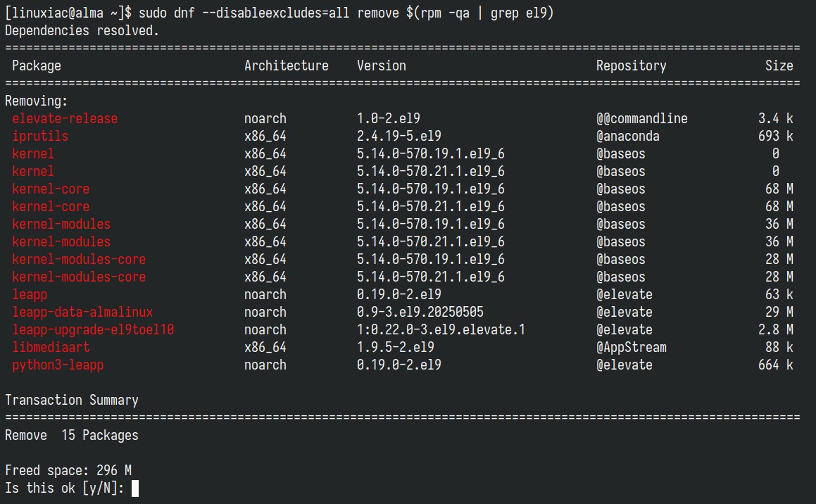This screenshot has width=816, height=504.
Task: Click the Package column header
Action: tap(37, 66)
